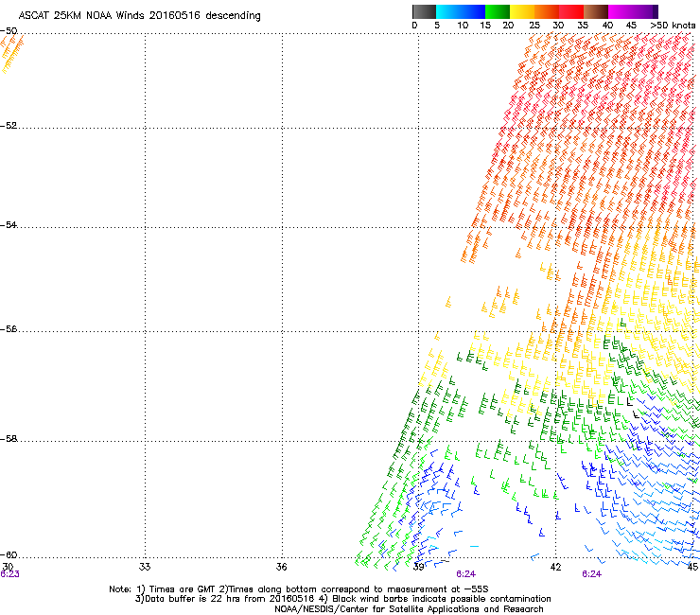The height and width of the screenshot is (615, 700).
Task: Click the '-60' latitude axis label
Action: (9, 555)
